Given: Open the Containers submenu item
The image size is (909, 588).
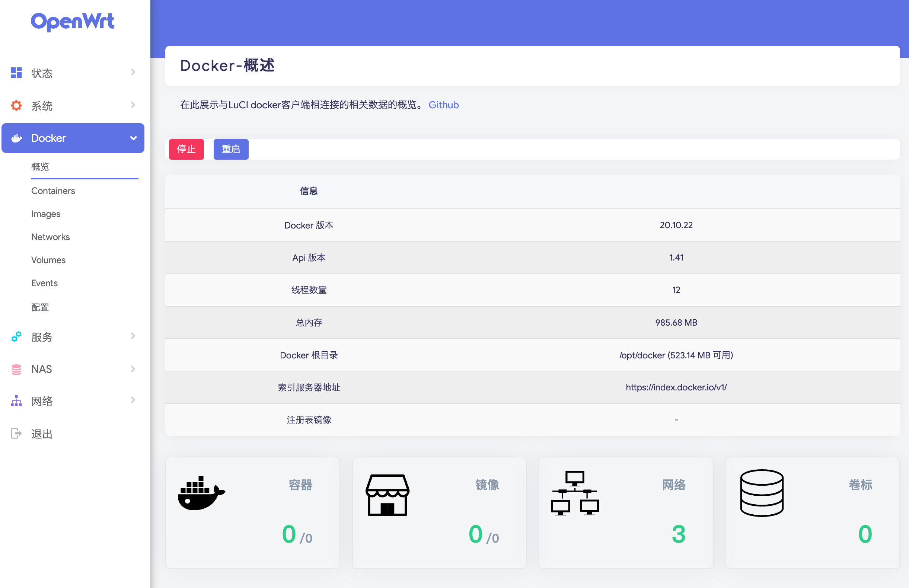Looking at the screenshot, I should click(53, 191).
